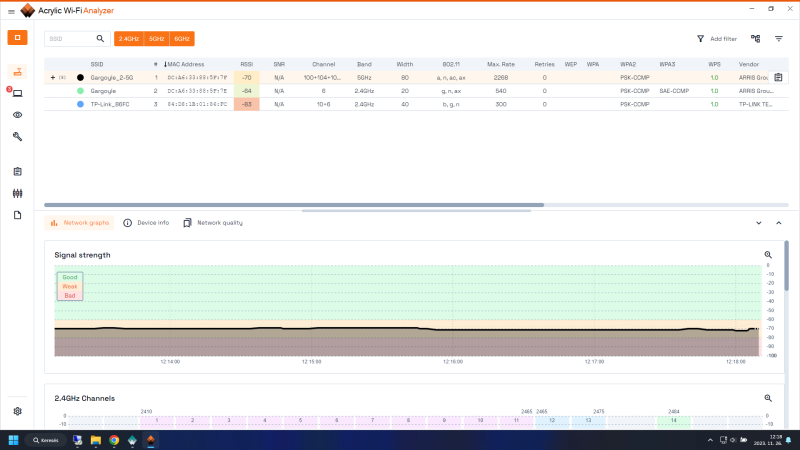Click green color dot of Gargoyle

click(x=80, y=91)
